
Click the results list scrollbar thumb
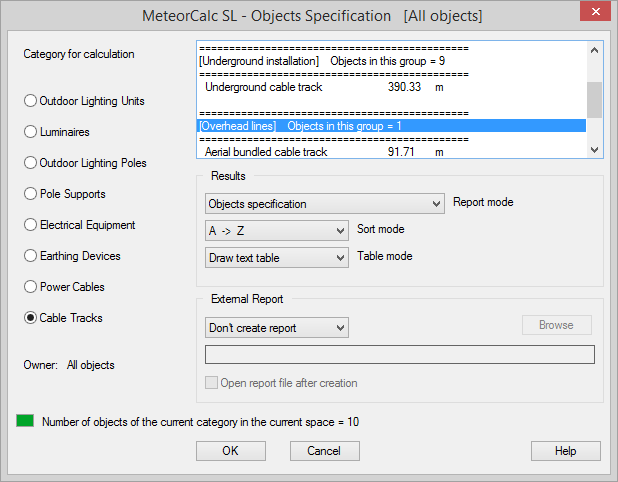pos(595,100)
